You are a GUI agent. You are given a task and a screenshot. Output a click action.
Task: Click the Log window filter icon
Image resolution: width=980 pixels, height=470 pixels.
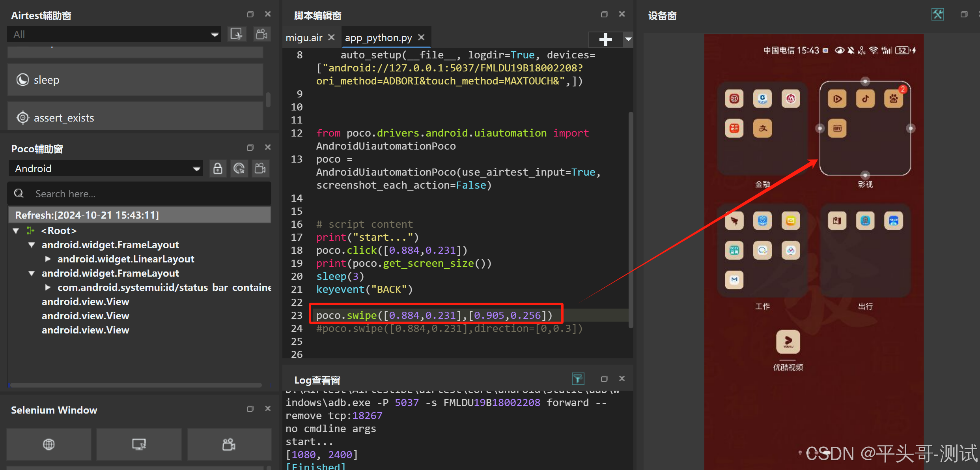pos(578,379)
